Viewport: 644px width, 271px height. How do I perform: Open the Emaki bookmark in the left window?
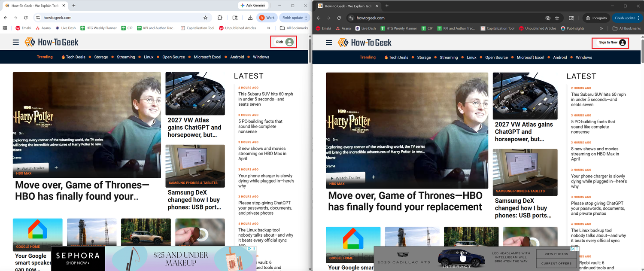tap(23, 28)
